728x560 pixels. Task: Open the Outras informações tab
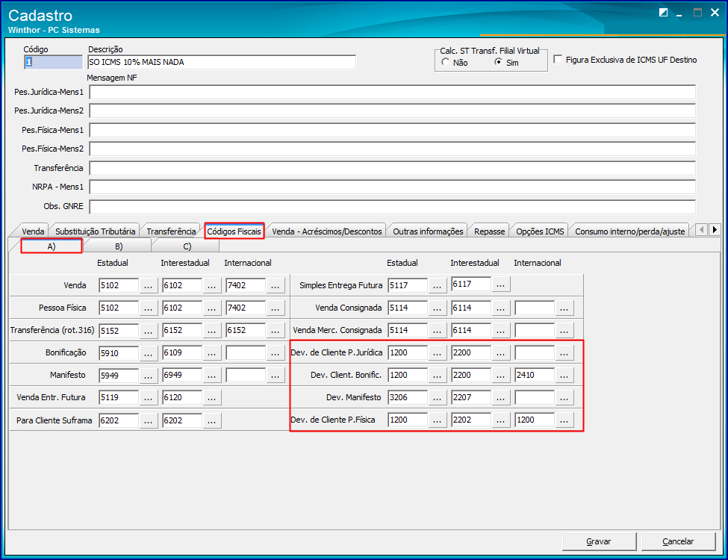[428, 231]
